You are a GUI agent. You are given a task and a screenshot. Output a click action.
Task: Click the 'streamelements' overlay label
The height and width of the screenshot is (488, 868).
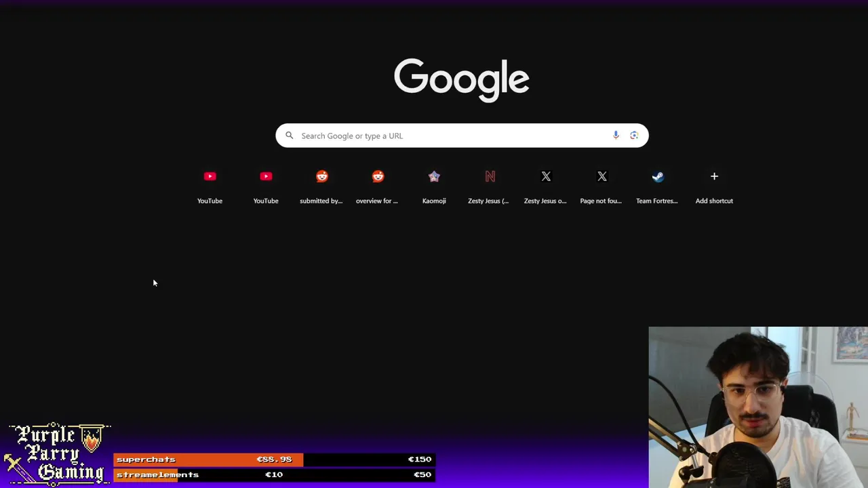coord(157,474)
